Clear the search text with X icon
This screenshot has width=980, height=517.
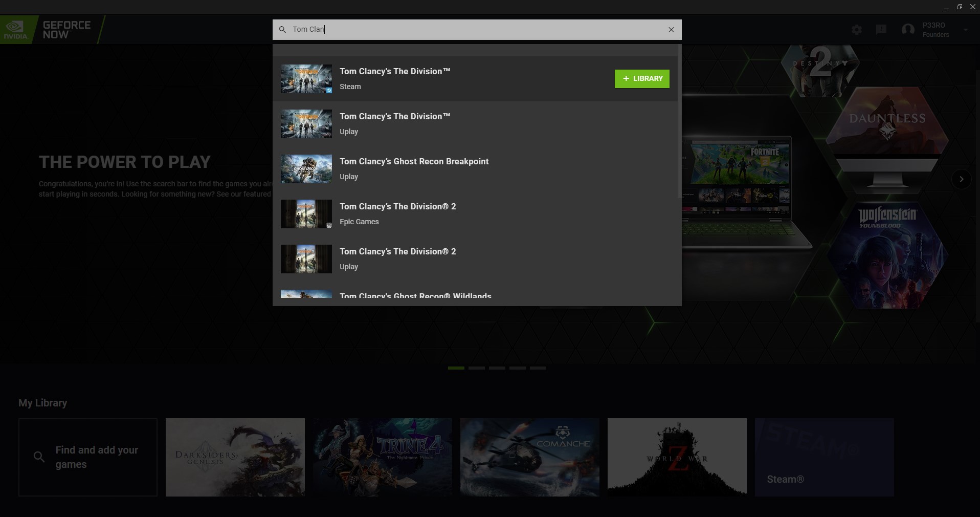tap(671, 30)
